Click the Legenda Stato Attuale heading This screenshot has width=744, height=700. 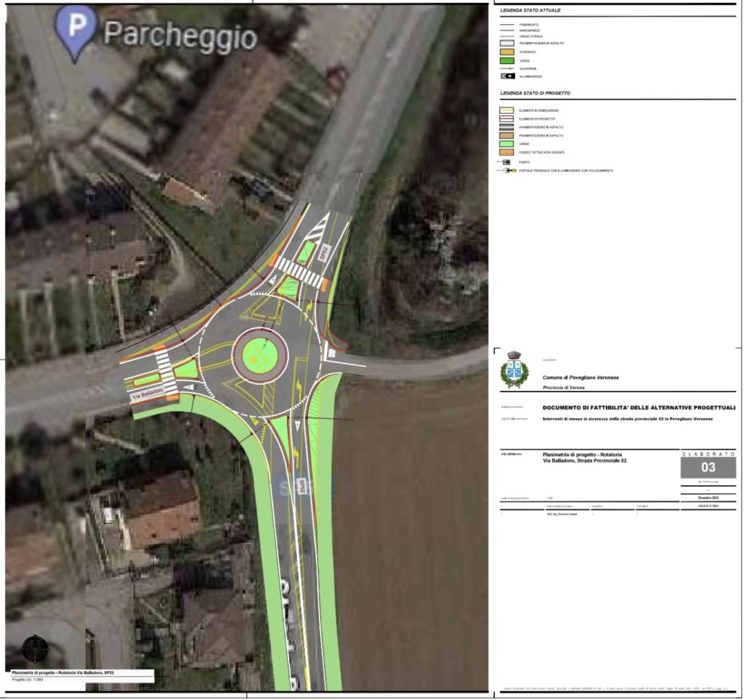(x=530, y=11)
